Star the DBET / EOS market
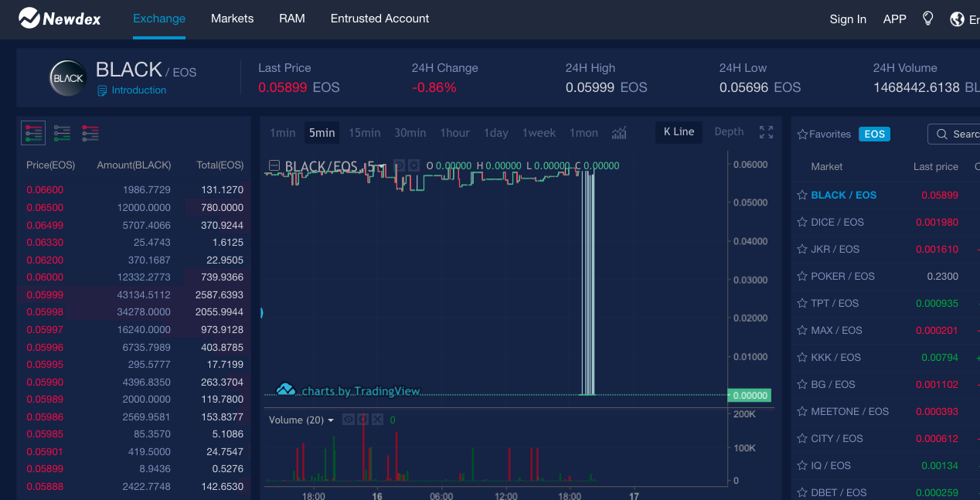Screen dimensions: 980x500 pos(802,492)
